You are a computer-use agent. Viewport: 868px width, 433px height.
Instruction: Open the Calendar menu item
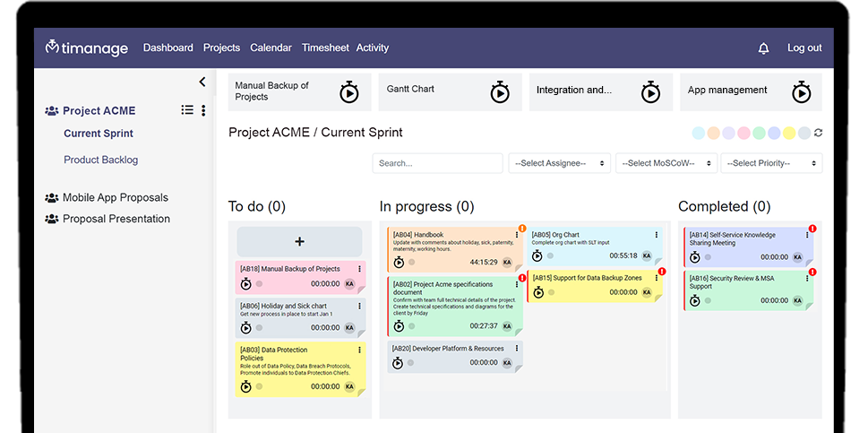coord(271,48)
